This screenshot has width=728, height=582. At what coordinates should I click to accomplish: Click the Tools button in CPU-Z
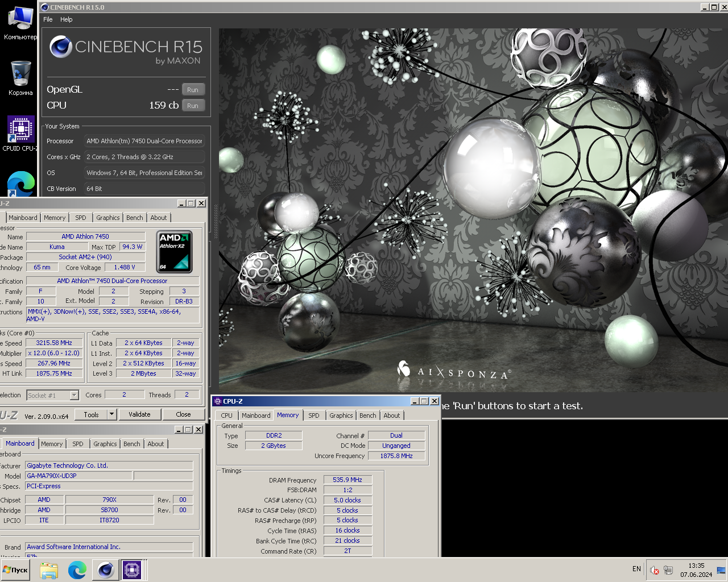tap(91, 415)
